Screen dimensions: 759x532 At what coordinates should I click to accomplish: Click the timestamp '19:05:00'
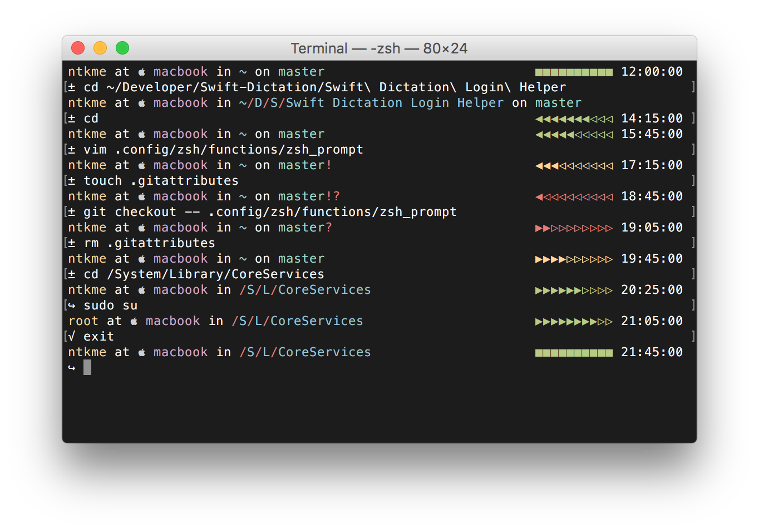[652, 228]
